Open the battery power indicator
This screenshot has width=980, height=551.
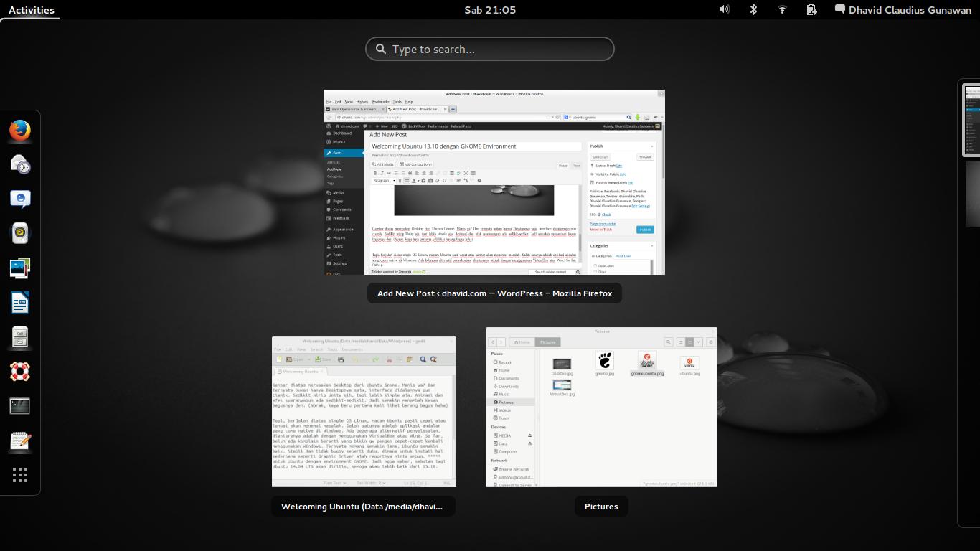click(811, 9)
